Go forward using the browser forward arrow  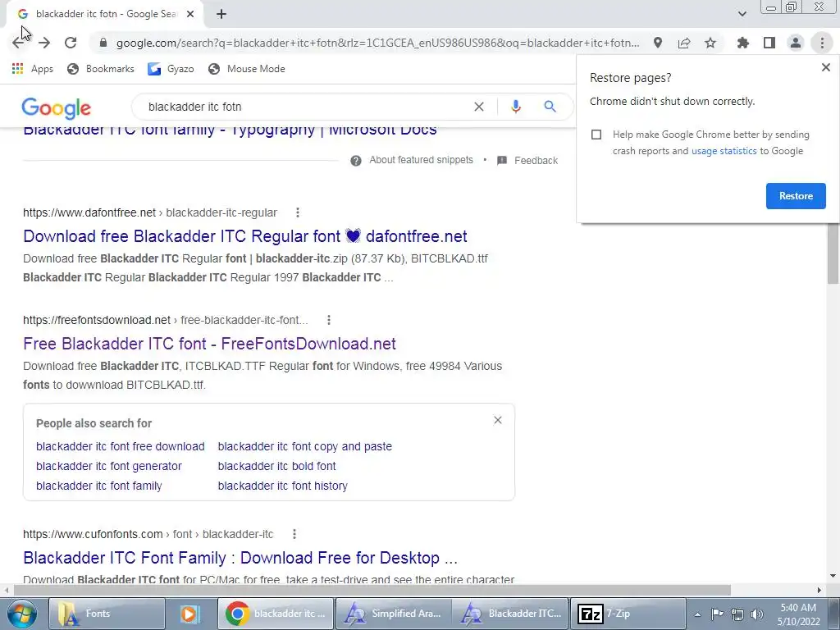pyautogui.click(x=44, y=43)
